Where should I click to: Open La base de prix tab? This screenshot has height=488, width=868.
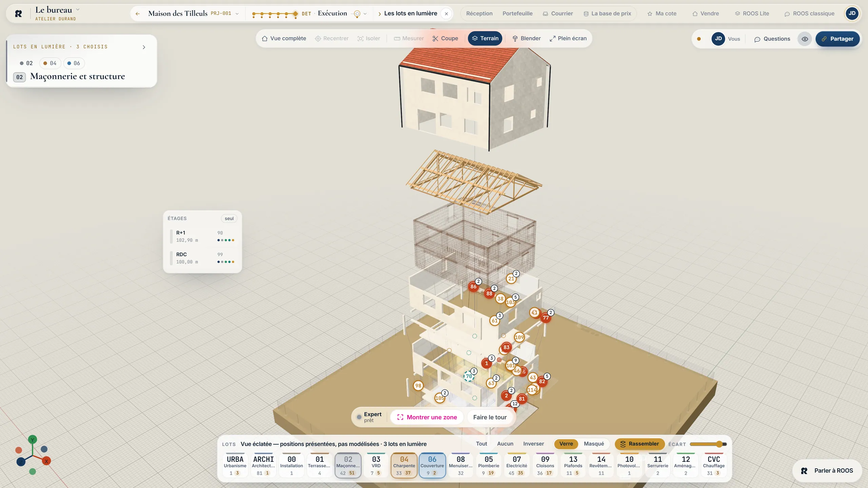coord(607,14)
